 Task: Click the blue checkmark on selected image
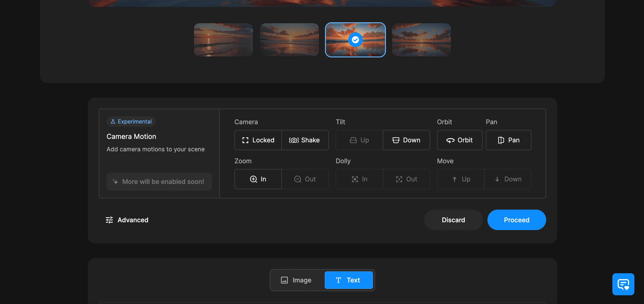(x=355, y=39)
